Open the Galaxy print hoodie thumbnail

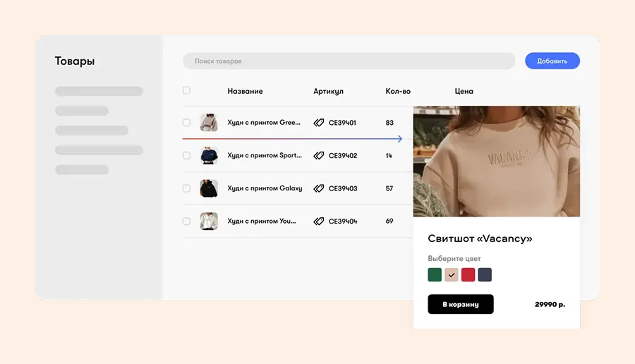click(x=208, y=188)
